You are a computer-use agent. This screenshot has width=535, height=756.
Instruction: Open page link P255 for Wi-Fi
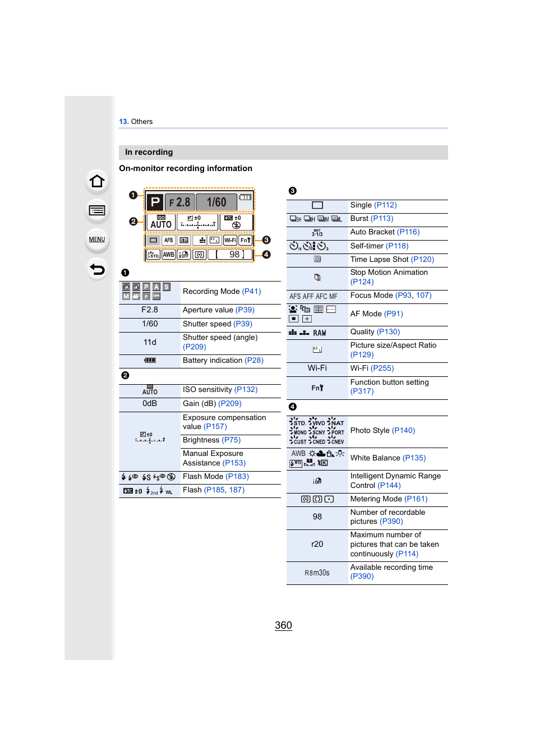tap(382, 368)
